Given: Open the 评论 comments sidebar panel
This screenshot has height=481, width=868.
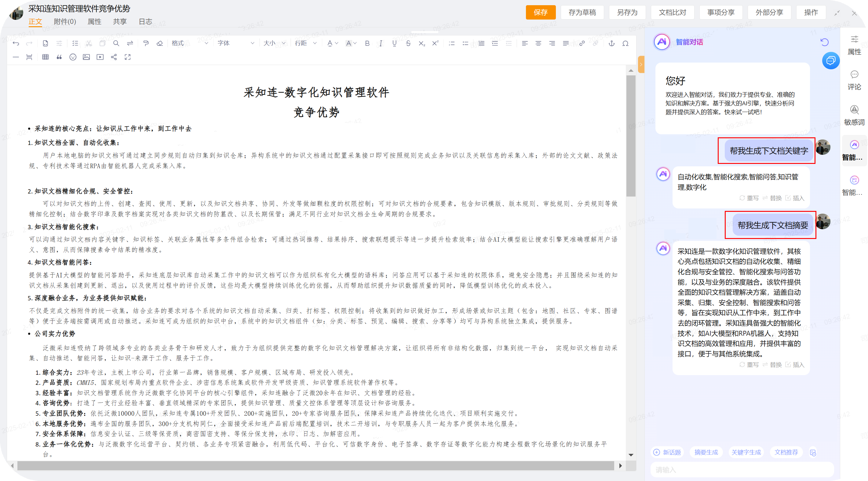Looking at the screenshot, I should [x=854, y=81].
